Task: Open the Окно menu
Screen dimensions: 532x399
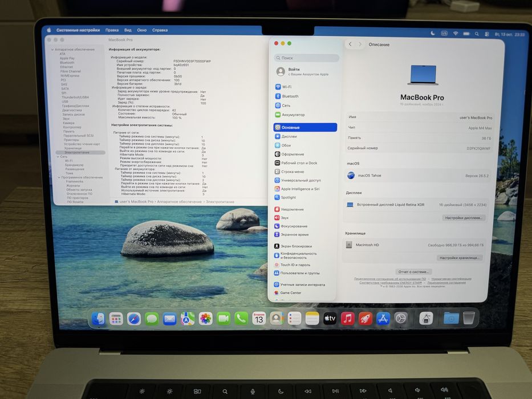Action: point(142,30)
